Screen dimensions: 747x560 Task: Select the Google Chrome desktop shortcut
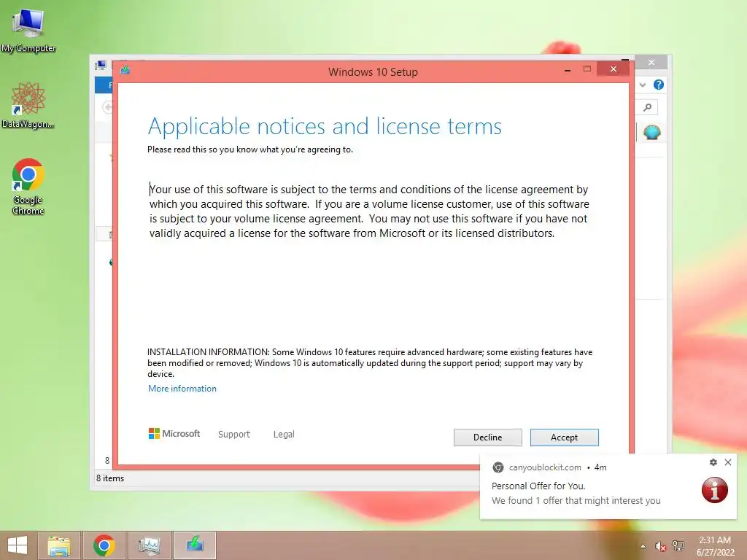[x=28, y=187]
